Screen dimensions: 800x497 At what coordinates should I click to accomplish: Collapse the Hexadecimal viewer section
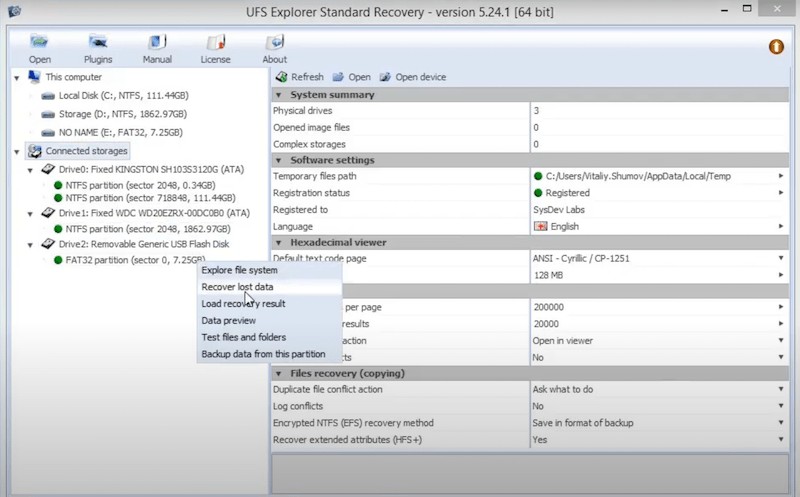(279, 243)
